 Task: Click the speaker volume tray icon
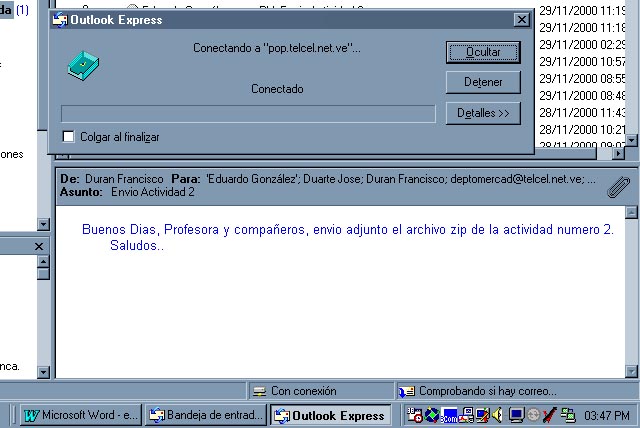coord(498,415)
